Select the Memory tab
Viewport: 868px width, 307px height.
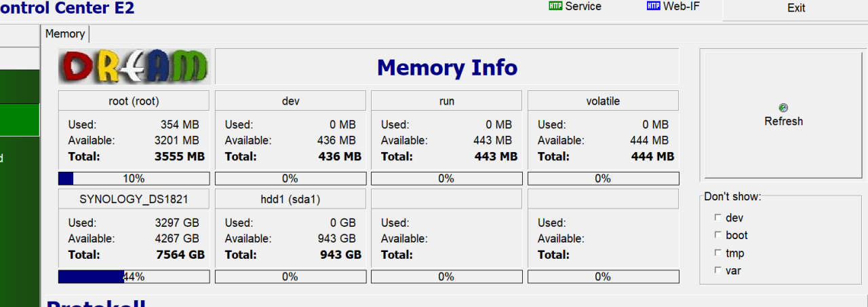coord(65,34)
